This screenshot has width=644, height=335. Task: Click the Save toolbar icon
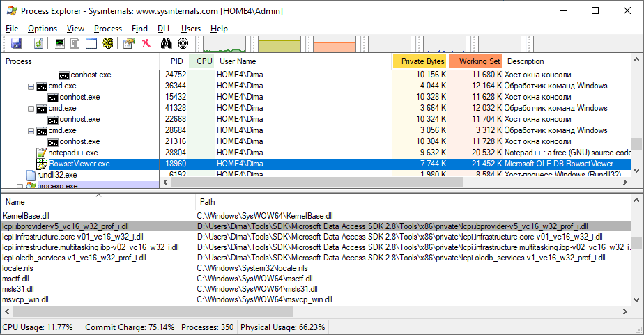16,43
